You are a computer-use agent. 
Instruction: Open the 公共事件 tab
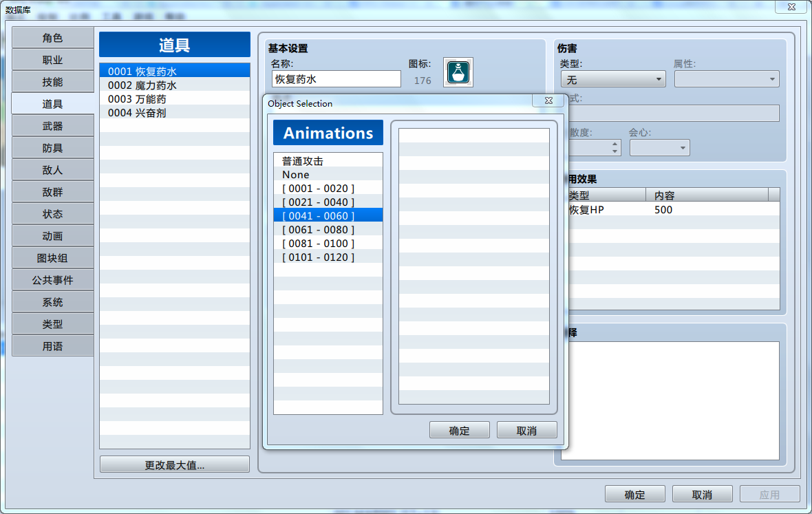coord(53,280)
